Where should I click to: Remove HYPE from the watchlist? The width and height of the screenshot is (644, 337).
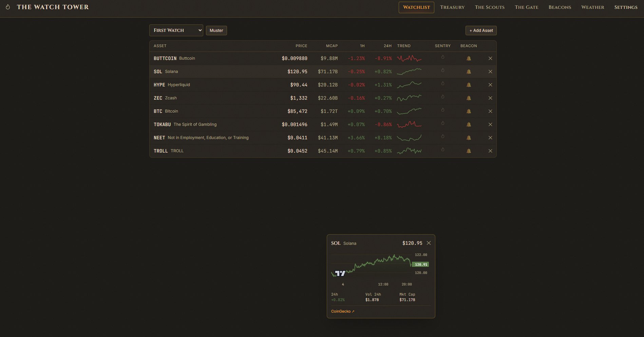tap(490, 85)
